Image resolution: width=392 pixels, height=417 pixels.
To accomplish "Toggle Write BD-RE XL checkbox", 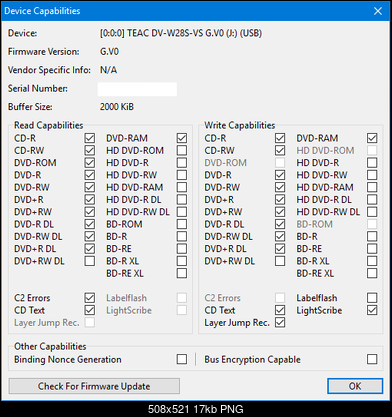I will (372, 273).
